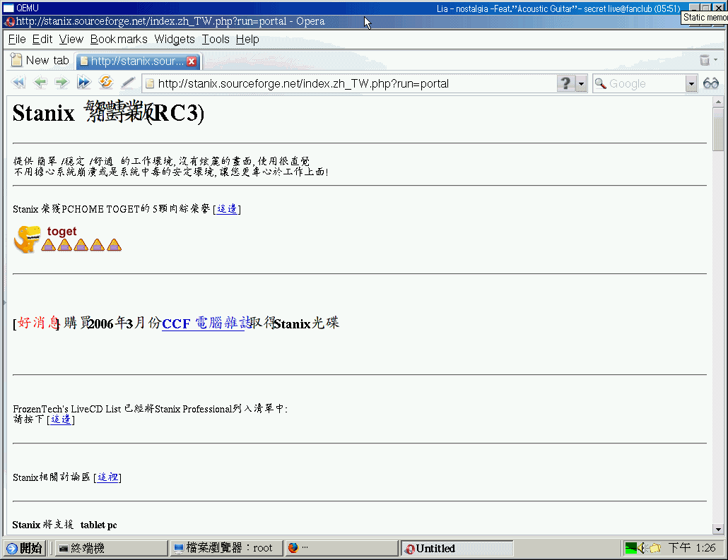
Task: Open the Bookmarks menu
Action: [119, 40]
